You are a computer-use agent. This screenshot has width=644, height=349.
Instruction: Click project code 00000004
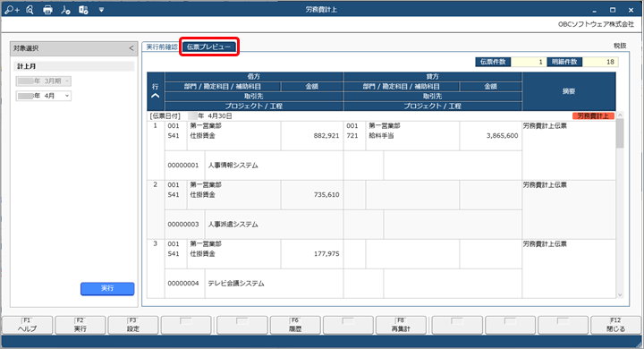click(183, 284)
